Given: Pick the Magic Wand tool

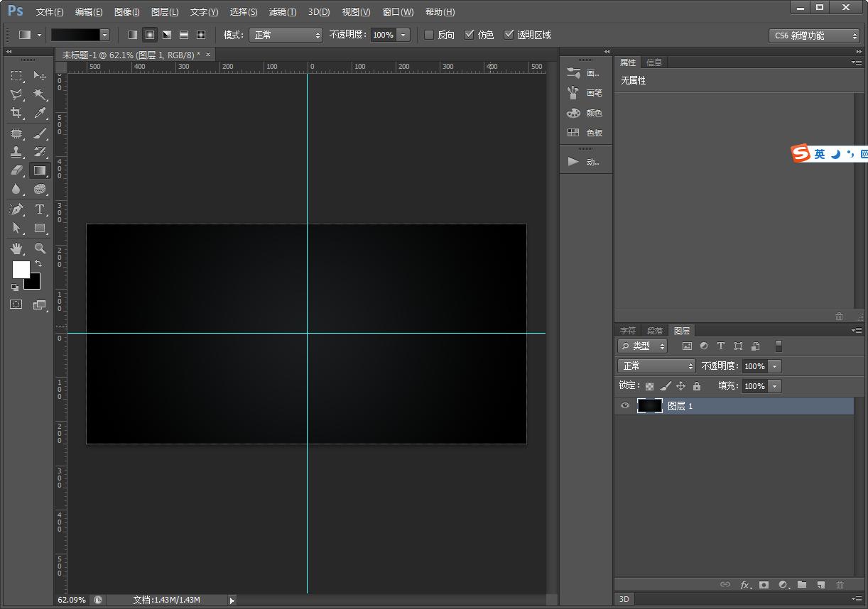Looking at the screenshot, I should coord(40,94).
